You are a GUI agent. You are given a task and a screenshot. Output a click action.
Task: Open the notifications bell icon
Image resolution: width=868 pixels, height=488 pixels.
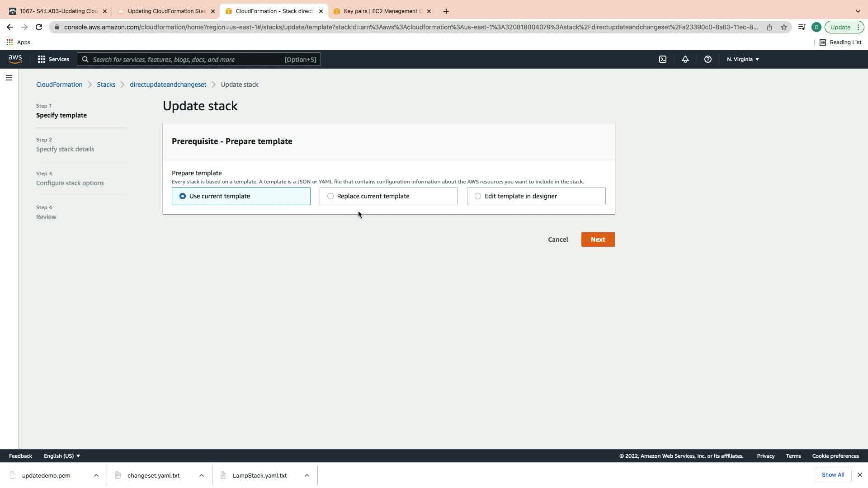click(x=685, y=59)
